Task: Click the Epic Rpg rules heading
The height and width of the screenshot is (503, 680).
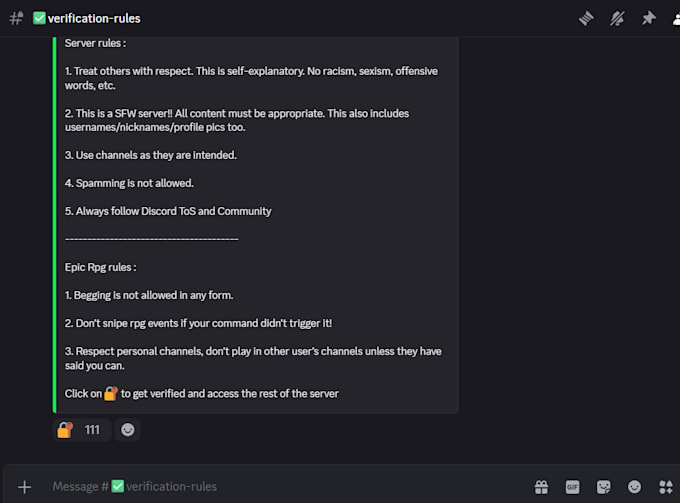Action: tap(101, 267)
